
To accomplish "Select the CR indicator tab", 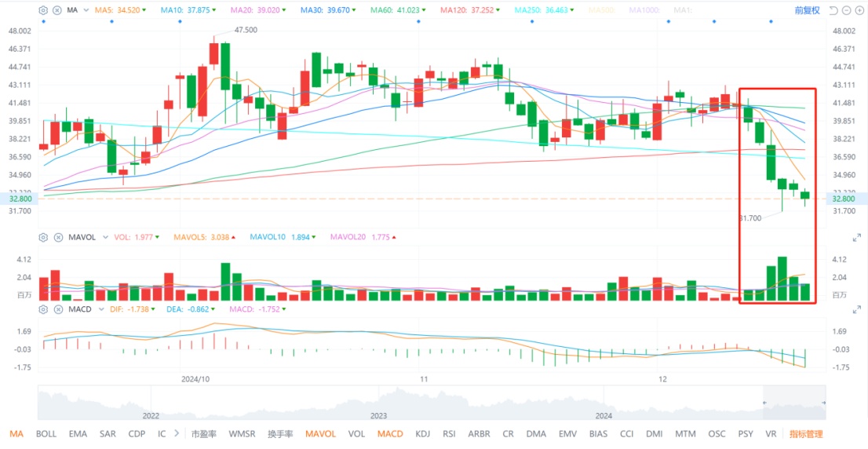I will pyautogui.click(x=508, y=434).
